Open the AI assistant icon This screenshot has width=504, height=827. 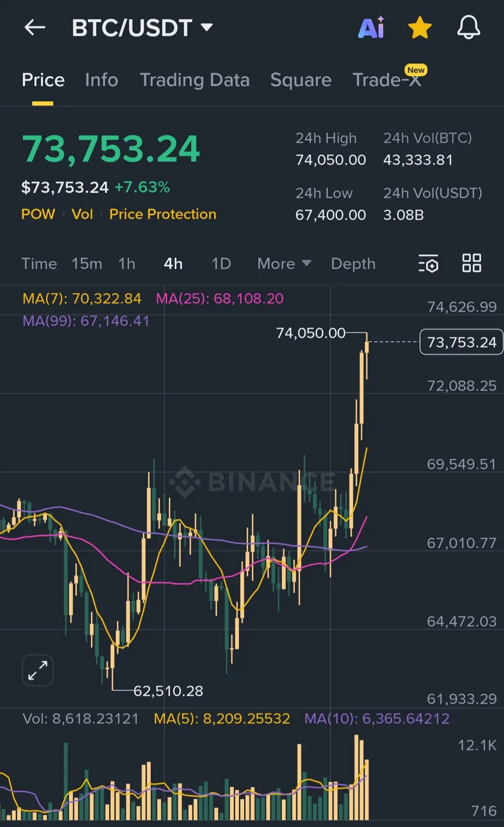click(371, 28)
